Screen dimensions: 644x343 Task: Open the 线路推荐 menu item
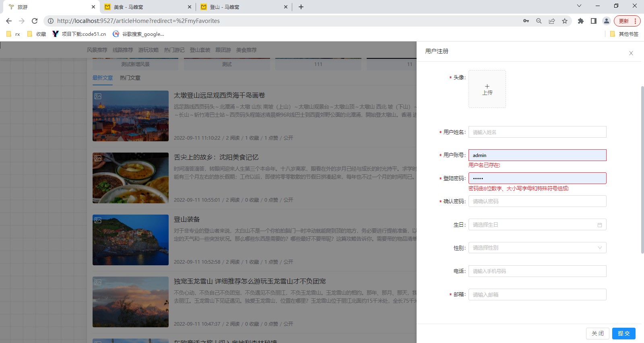123,50
